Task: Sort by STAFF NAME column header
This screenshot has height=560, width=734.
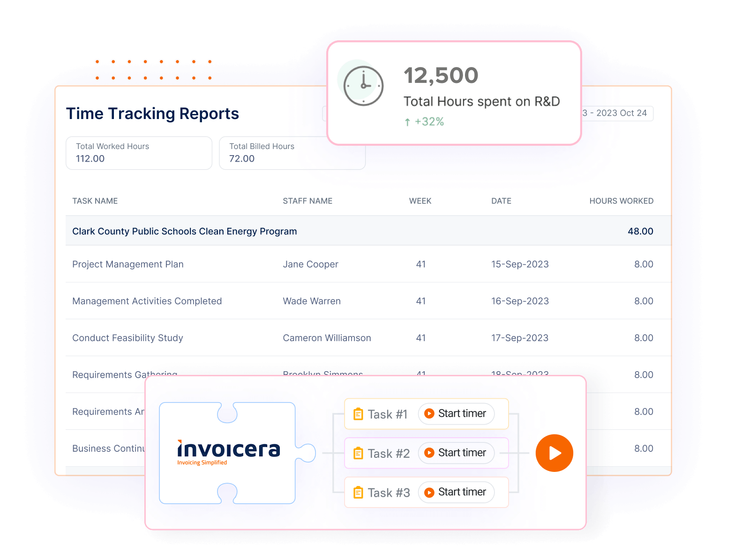Action: point(307,201)
